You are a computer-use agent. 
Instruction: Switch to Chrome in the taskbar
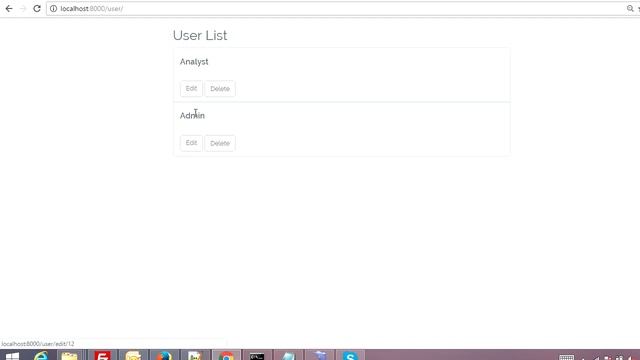coord(226,356)
